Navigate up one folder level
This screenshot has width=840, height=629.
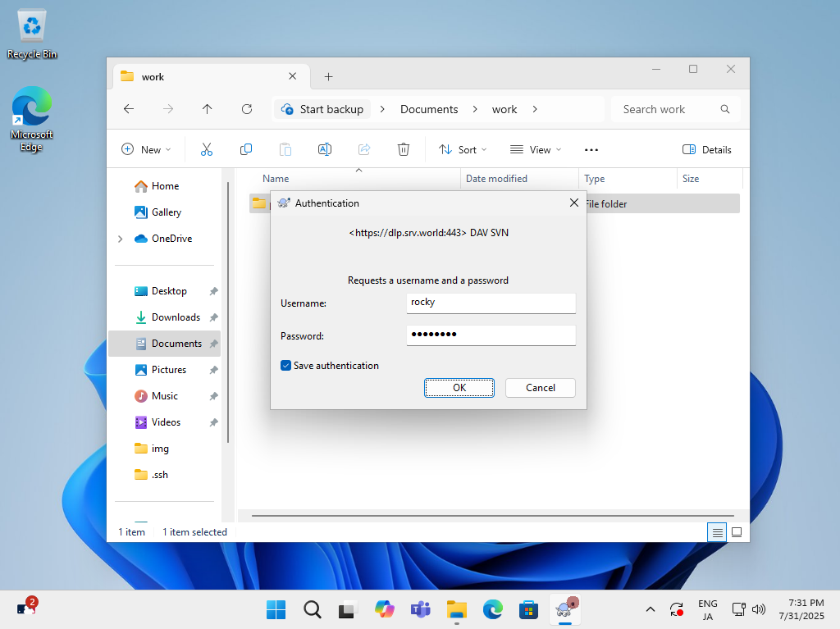click(x=208, y=109)
